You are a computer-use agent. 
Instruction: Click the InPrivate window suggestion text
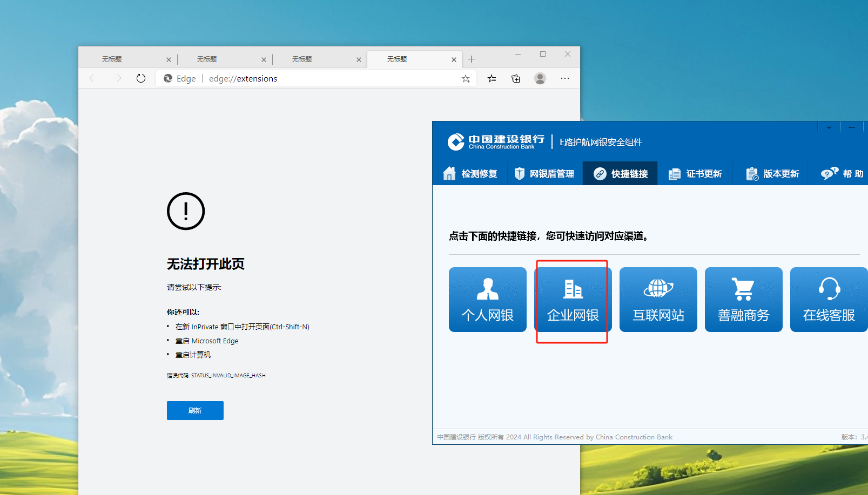(243, 327)
